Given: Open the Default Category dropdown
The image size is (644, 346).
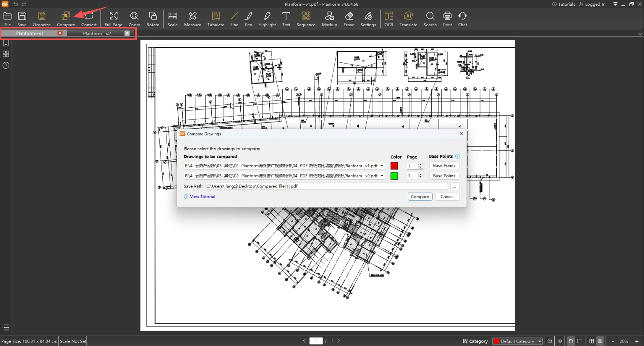Looking at the screenshot, I should (x=518, y=341).
